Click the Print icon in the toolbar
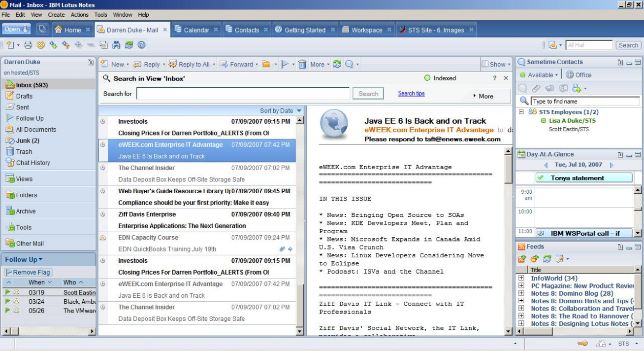The width and height of the screenshot is (644, 351). tap(28, 45)
